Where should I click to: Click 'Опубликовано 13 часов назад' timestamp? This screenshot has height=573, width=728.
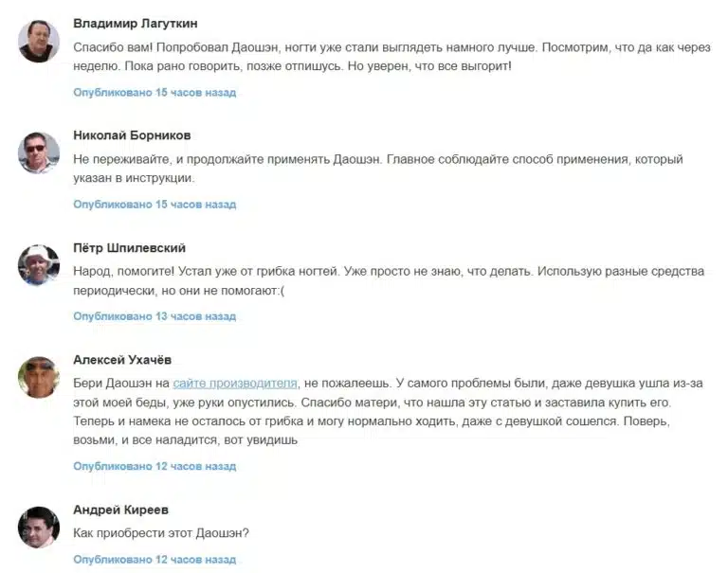(155, 316)
